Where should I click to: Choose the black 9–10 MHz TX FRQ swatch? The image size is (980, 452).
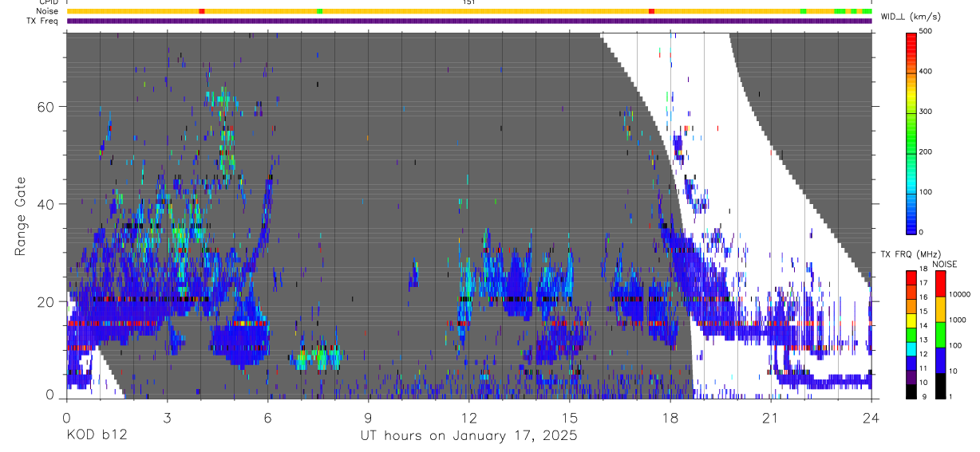pyautogui.click(x=911, y=391)
